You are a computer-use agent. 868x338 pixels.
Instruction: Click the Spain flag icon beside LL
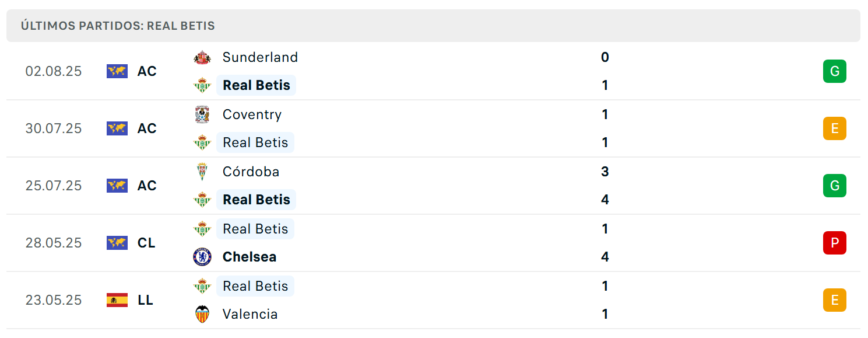click(117, 300)
